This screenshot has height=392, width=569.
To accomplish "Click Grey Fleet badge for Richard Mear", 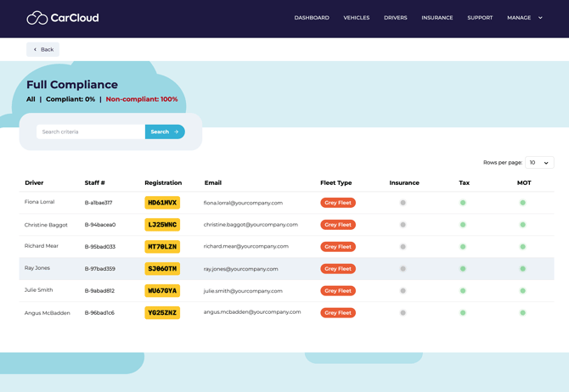I will (x=338, y=247).
